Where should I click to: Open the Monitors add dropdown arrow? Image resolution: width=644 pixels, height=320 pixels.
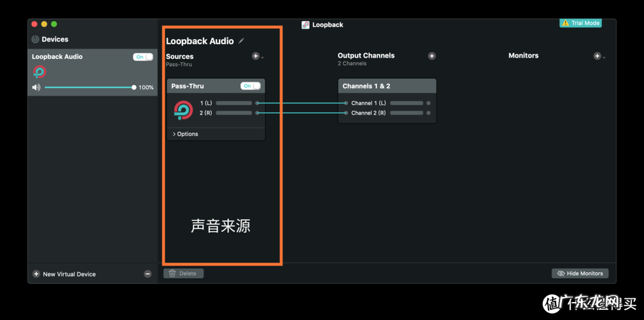(x=604, y=58)
